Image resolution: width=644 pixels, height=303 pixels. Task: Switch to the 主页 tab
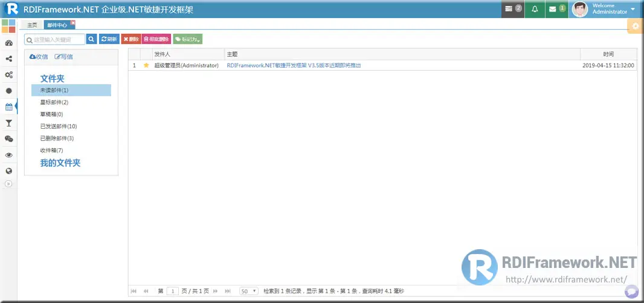click(x=32, y=25)
